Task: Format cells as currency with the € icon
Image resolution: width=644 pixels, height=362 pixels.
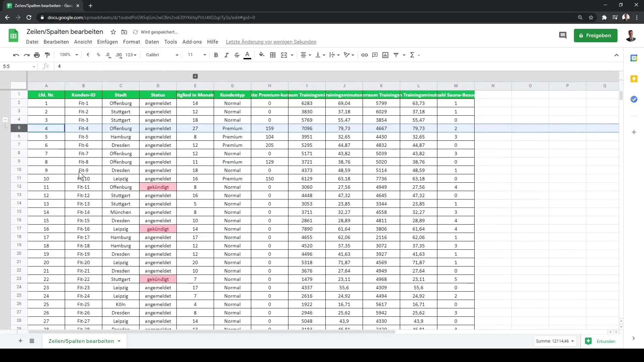Action: pos(88,55)
